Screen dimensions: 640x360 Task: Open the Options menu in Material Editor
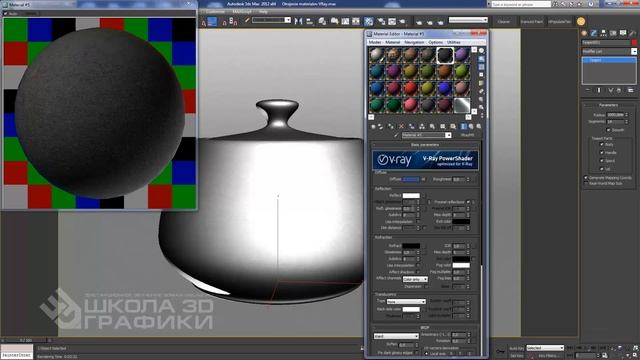[435, 42]
